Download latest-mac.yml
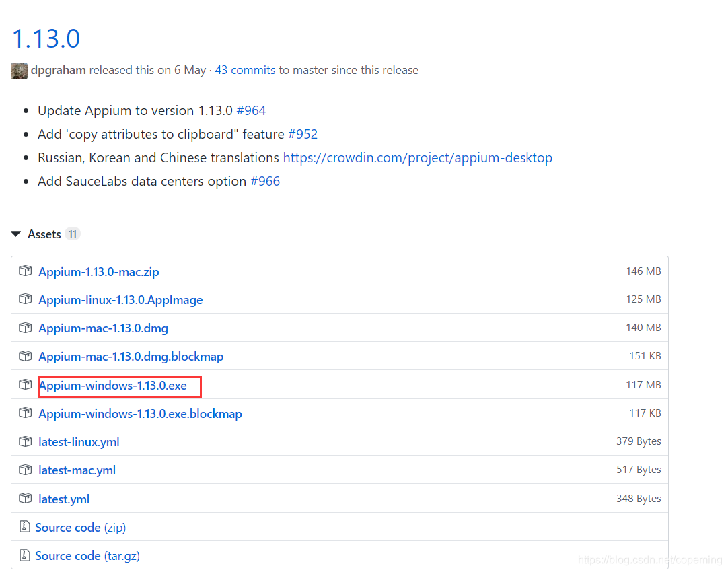Screen dimensions: 728x572 [x=77, y=470]
